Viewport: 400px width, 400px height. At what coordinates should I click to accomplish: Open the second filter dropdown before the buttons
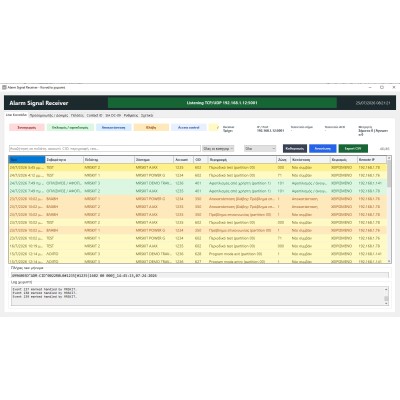coord(260,149)
